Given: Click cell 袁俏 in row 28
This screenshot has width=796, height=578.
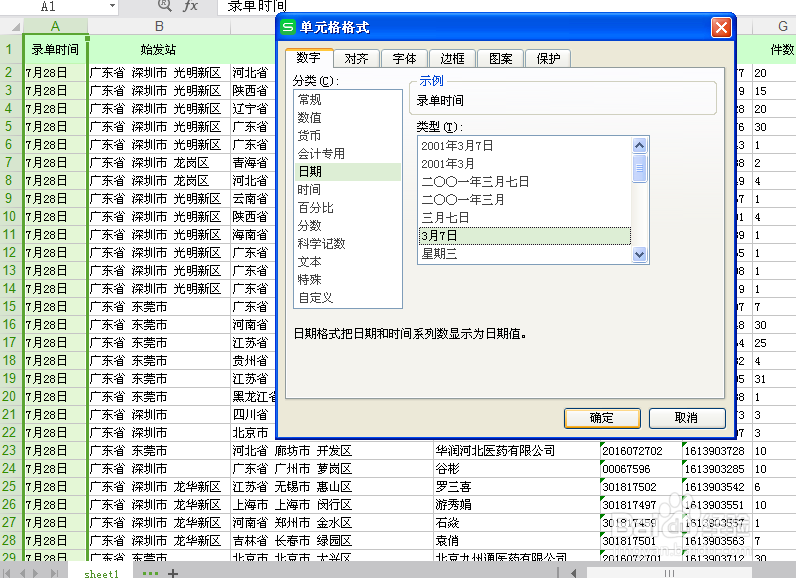Looking at the screenshot, I should click(516, 541).
